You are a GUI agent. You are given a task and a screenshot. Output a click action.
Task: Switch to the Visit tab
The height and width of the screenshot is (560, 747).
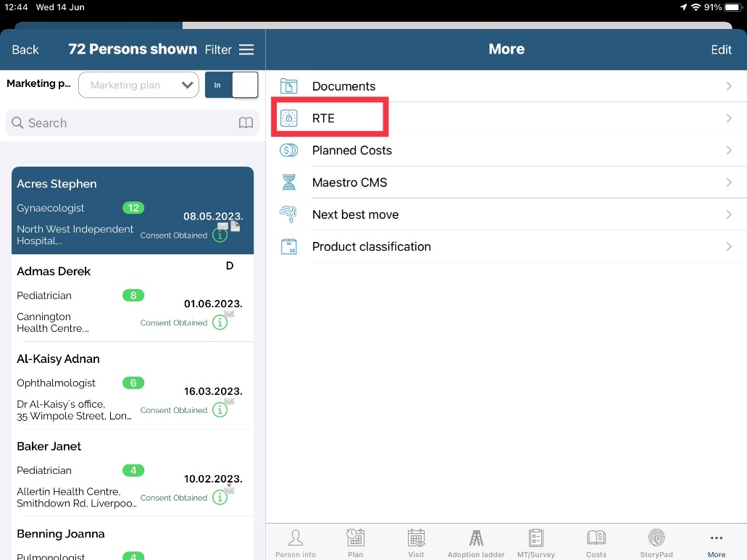coord(416,542)
